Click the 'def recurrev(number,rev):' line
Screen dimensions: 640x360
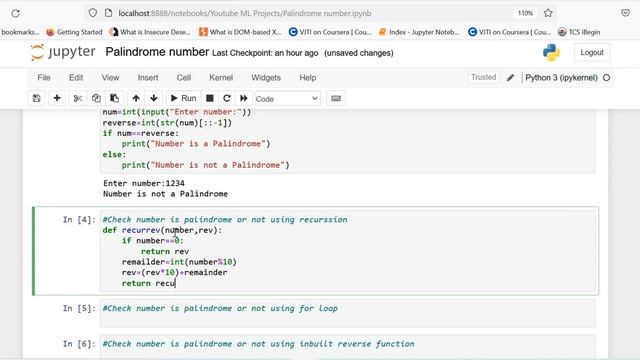point(162,230)
